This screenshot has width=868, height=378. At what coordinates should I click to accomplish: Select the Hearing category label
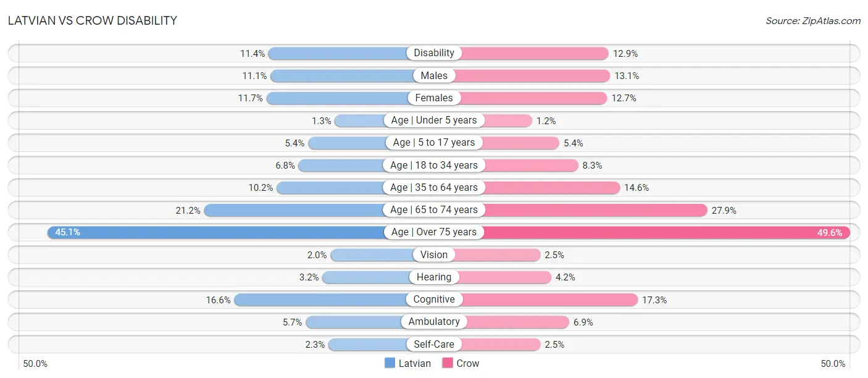pyautogui.click(x=434, y=277)
